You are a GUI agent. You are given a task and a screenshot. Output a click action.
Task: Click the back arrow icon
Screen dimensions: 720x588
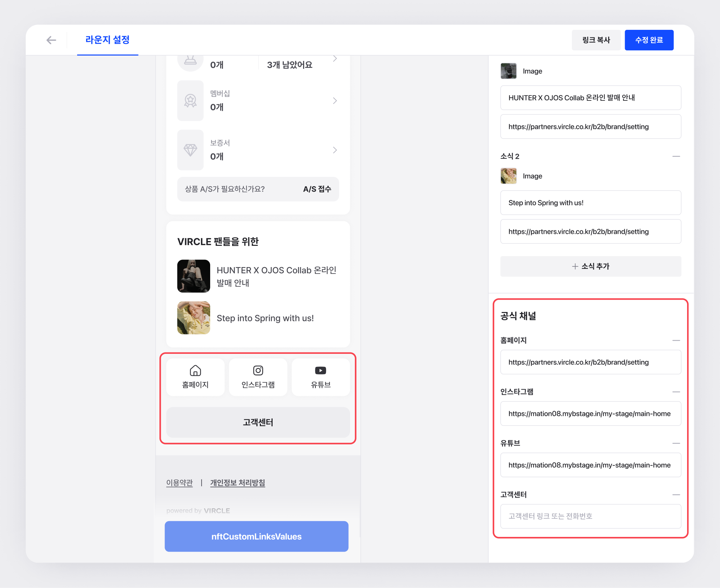click(x=51, y=40)
